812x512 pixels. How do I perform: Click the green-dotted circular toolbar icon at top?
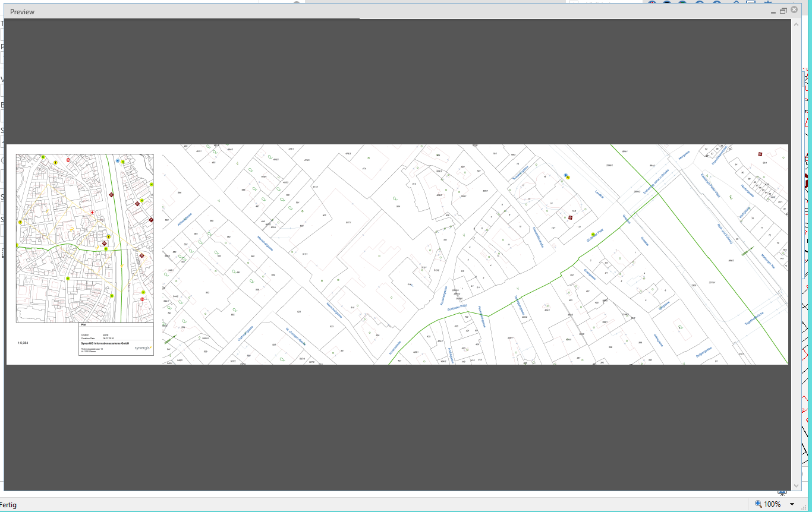pos(682,3)
